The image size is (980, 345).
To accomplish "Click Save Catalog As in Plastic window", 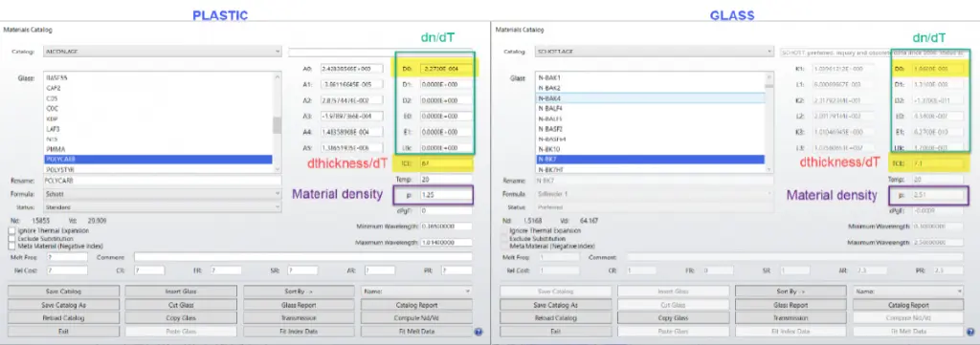I will (x=63, y=305).
